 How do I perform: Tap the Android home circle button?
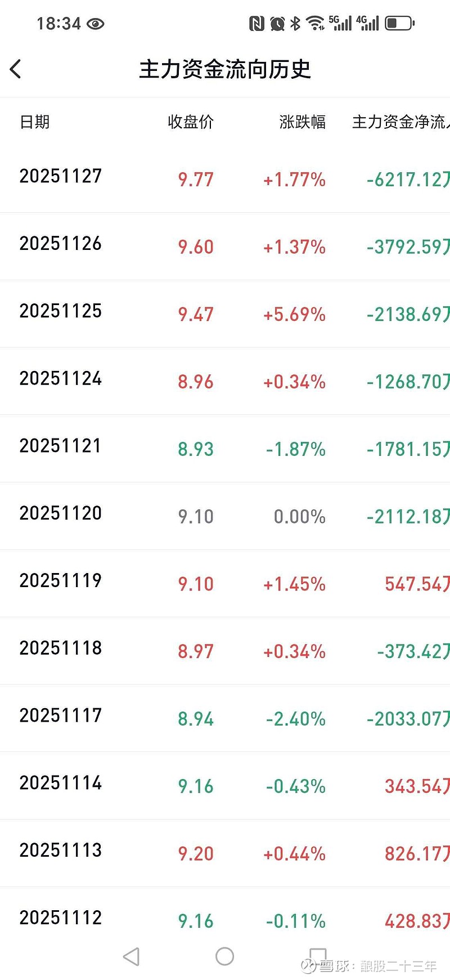pos(224,956)
